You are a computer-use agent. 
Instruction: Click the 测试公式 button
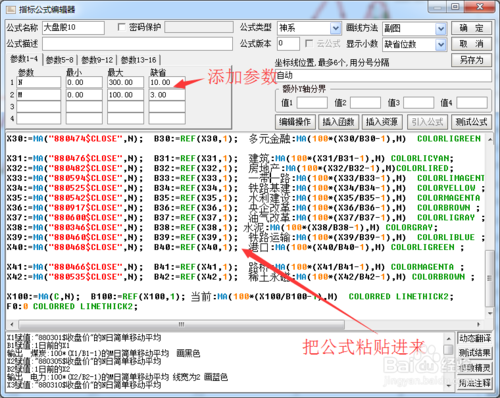coord(471,122)
